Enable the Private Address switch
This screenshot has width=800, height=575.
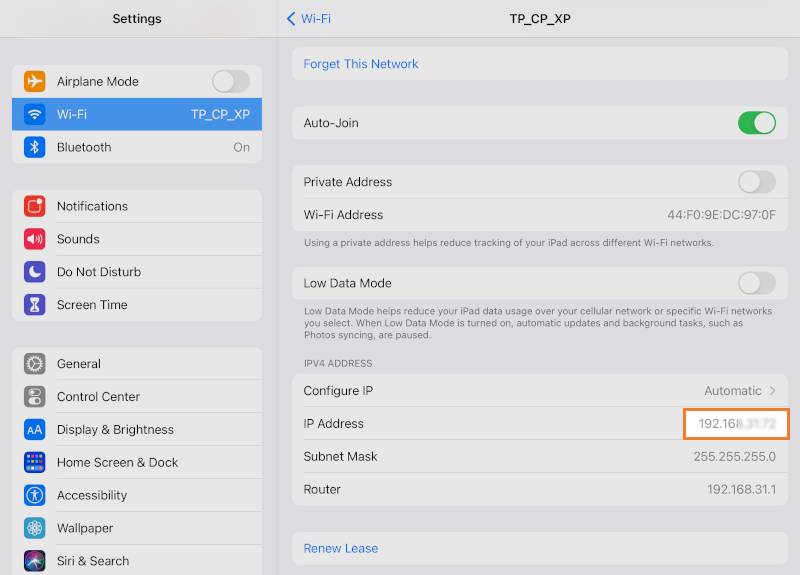coord(757,182)
